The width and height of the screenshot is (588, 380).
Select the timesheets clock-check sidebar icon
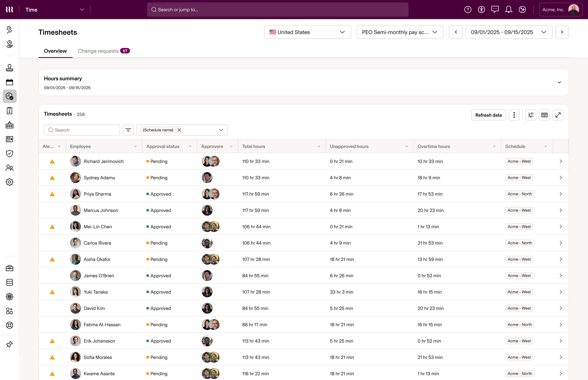pyautogui.click(x=9, y=96)
